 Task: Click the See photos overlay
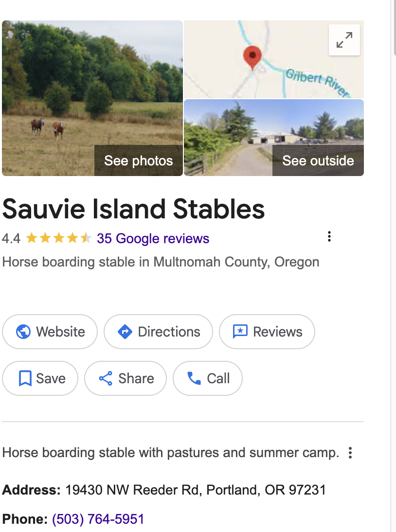[138, 160]
